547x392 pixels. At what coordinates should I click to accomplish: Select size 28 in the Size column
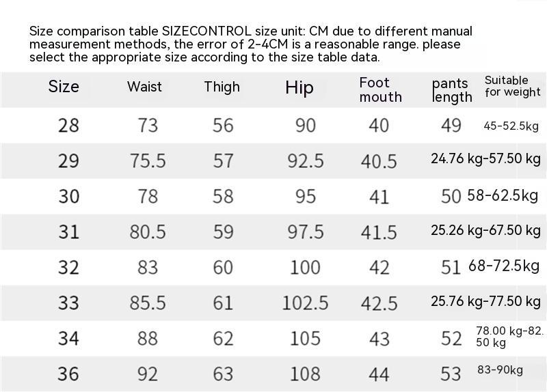[x=68, y=126]
